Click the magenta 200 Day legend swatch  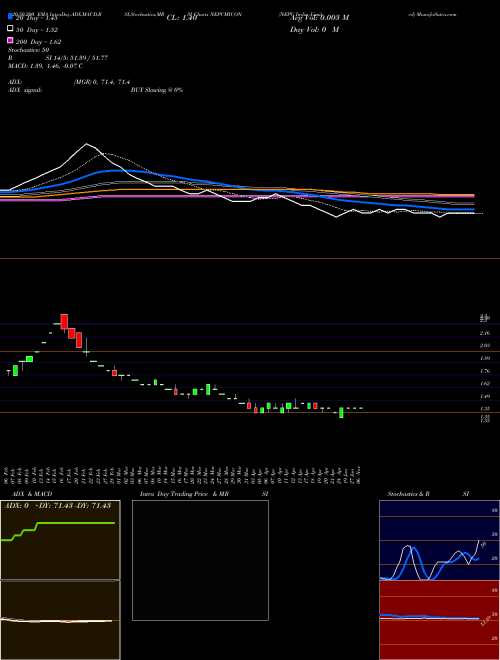click(11, 40)
